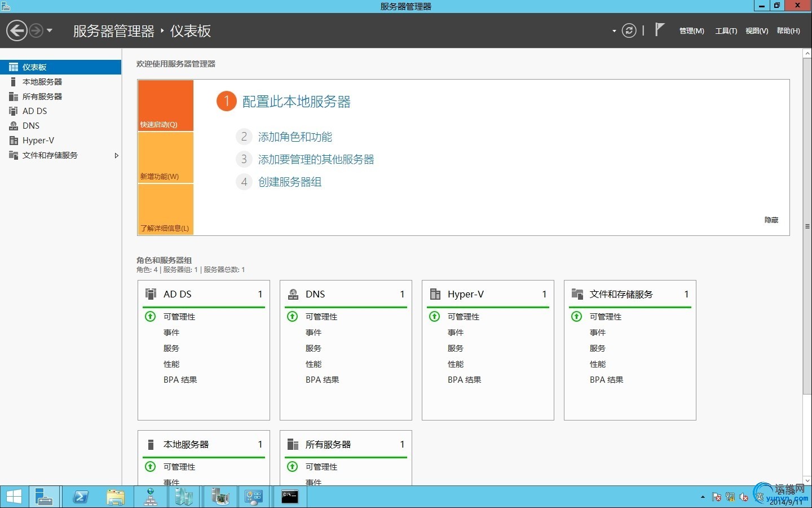The image size is (812, 508).
Task: Click the vertical scrollbar thumb
Action: (807, 226)
